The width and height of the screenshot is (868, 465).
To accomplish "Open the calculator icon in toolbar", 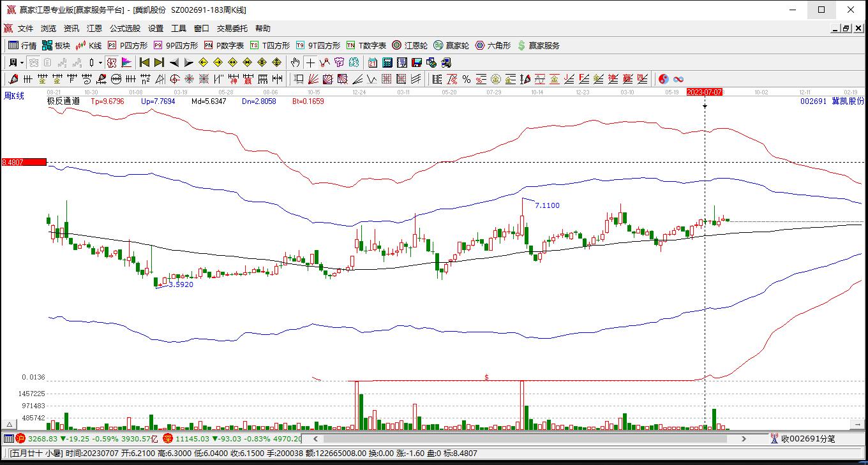I will tap(387, 63).
